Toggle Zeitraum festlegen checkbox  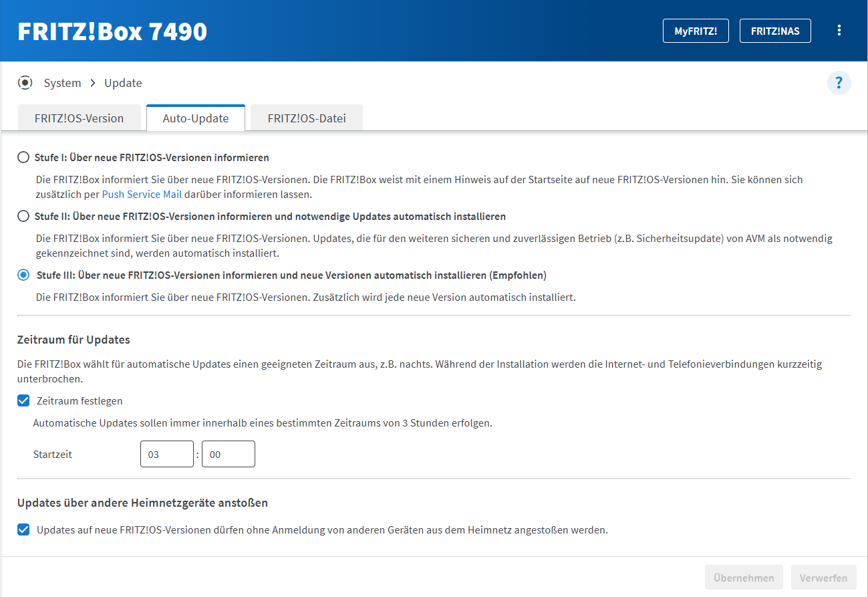[23, 401]
